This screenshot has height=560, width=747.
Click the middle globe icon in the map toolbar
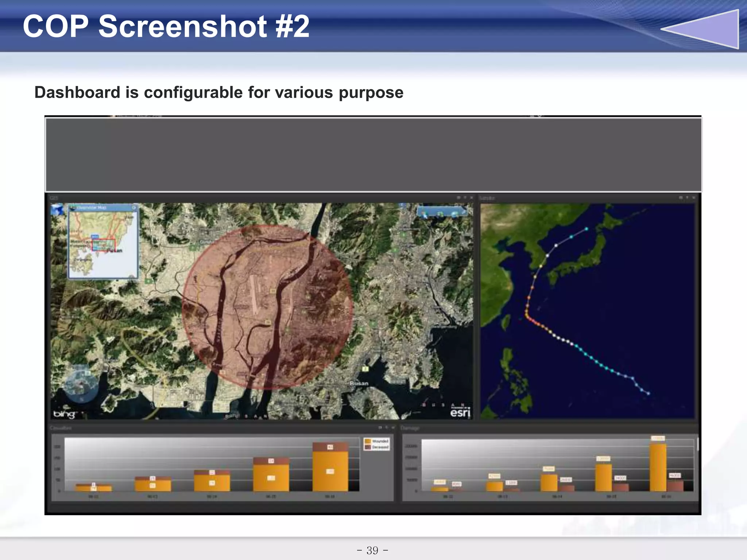pyautogui.click(x=440, y=214)
